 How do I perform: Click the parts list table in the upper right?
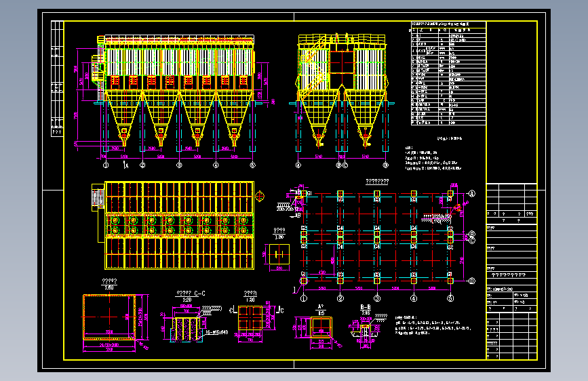pyautogui.click(x=448, y=73)
